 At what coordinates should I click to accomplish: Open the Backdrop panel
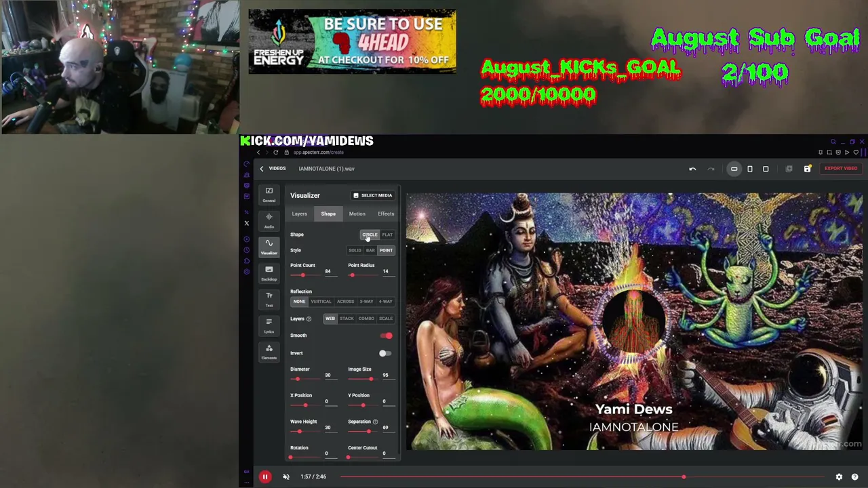(269, 273)
